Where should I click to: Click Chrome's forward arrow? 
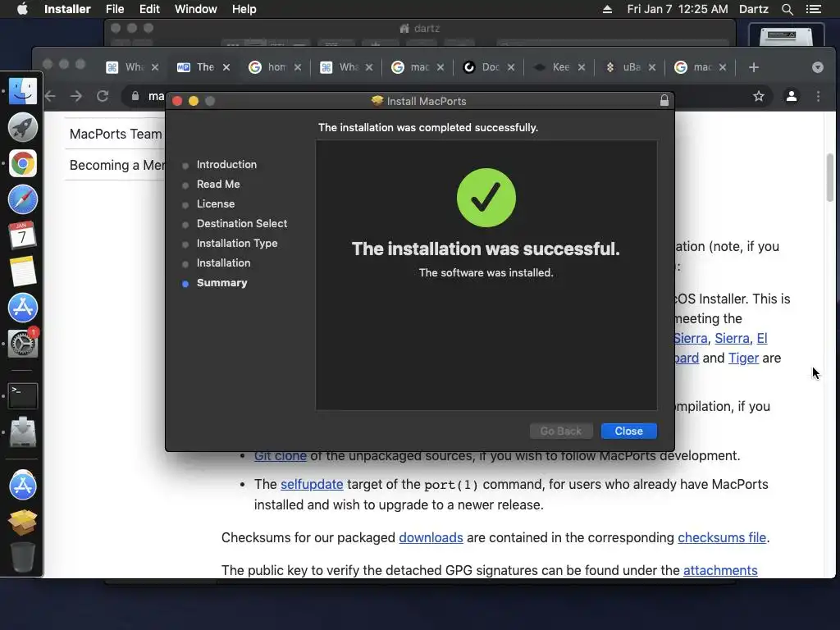pos(76,96)
